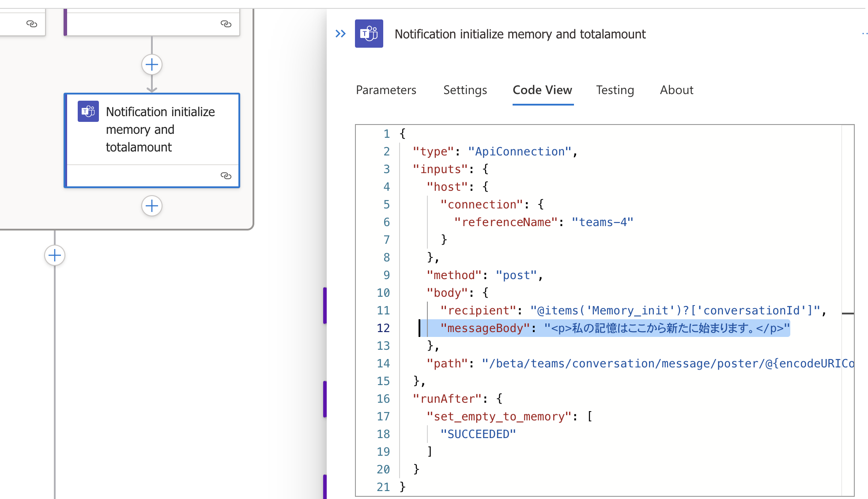Click the "body" code line
868x499 pixels.
(x=457, y=293)
